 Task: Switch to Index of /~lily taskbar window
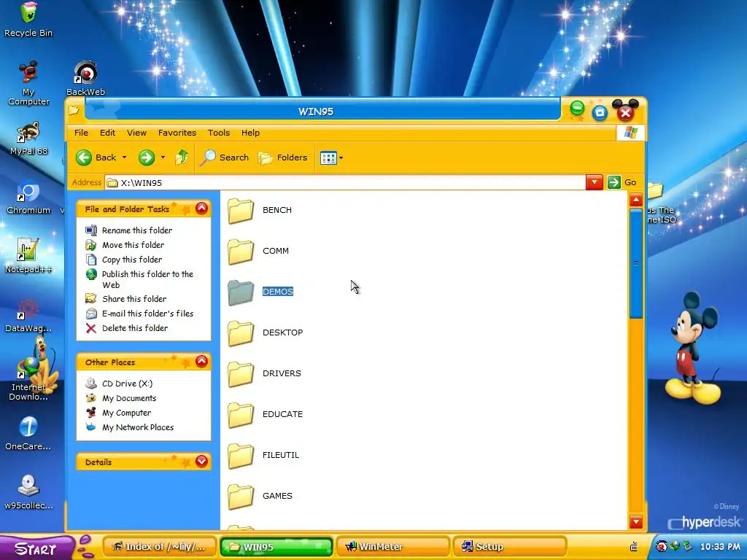coord(160,547)
